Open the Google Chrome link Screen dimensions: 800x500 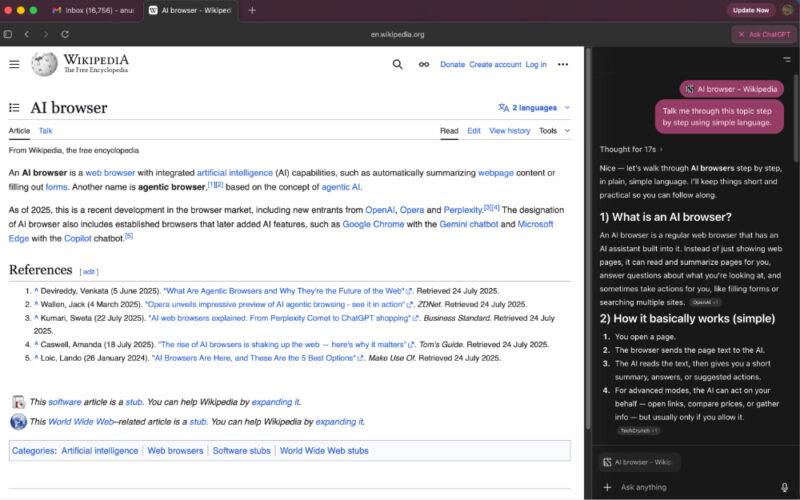click(x=373, y=224)
